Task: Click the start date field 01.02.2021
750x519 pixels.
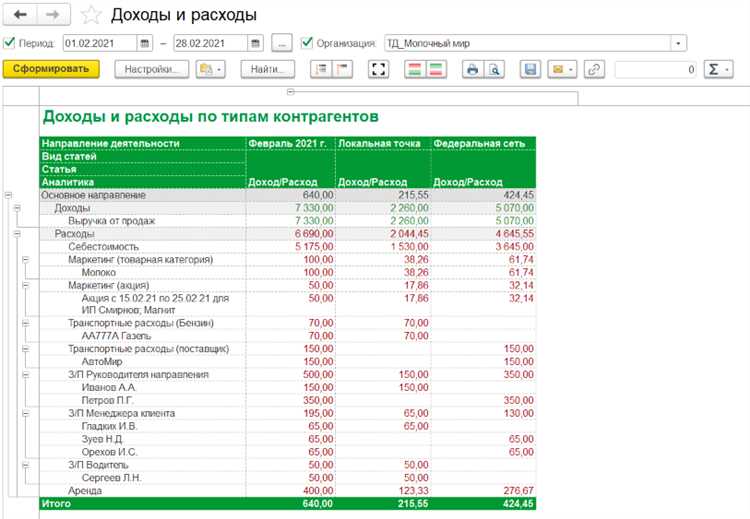Action: point(100,44)
